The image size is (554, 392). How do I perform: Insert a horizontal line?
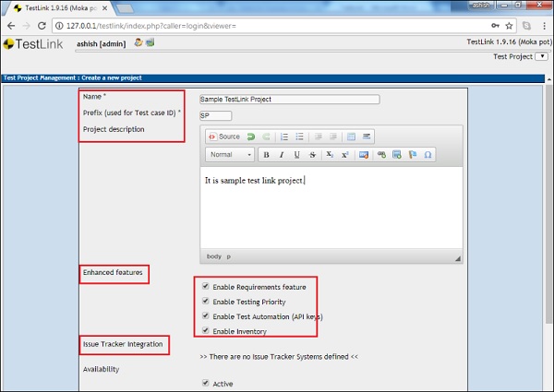pyautogui.click(x=367, y=137)
